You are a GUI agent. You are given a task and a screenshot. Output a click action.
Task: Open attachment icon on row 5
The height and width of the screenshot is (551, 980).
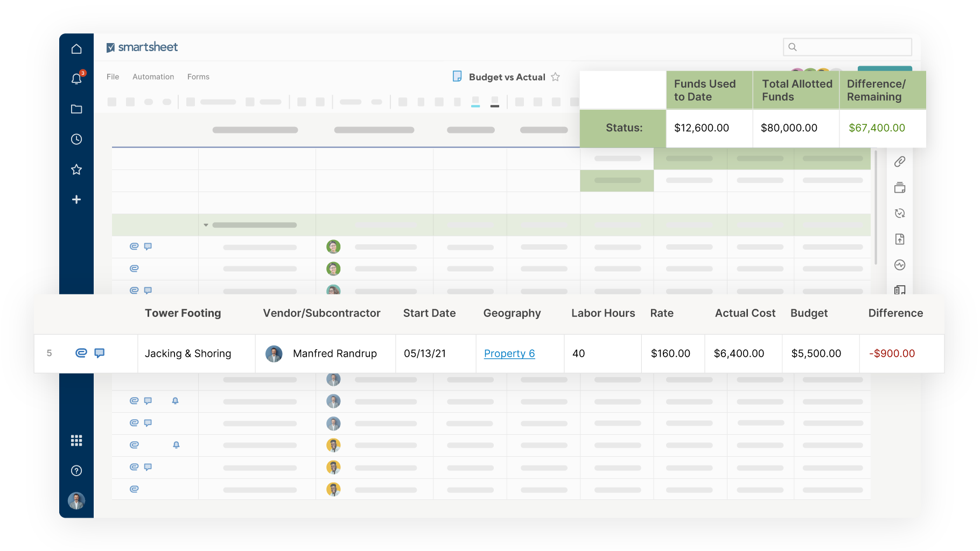click(x=81, y=353)
